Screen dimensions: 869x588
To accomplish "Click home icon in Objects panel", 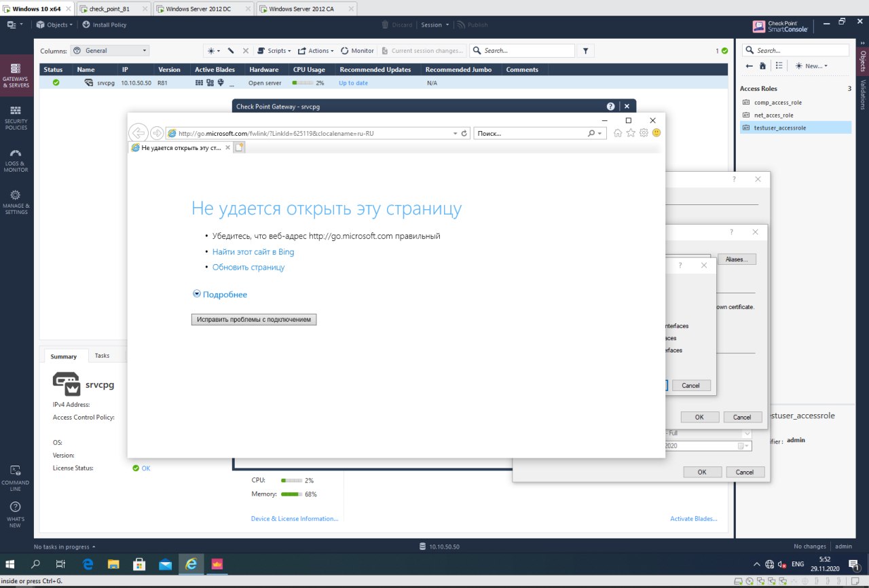I will [763, 66].
